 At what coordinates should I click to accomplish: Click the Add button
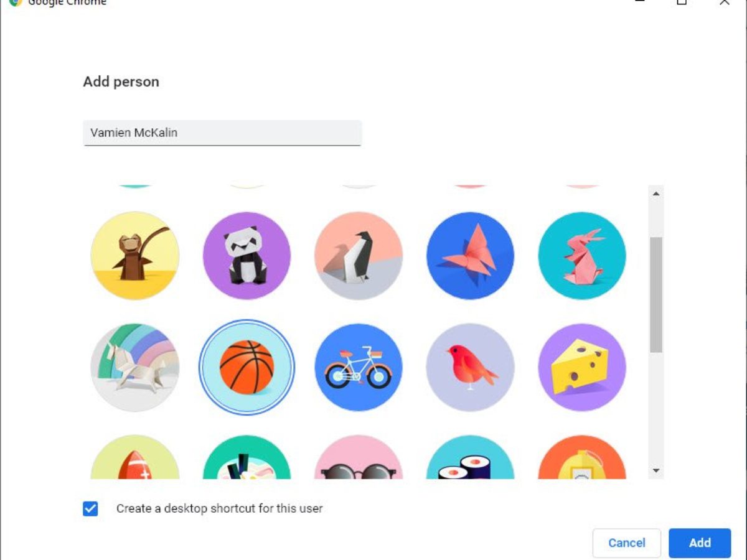(x=700, y=543)
